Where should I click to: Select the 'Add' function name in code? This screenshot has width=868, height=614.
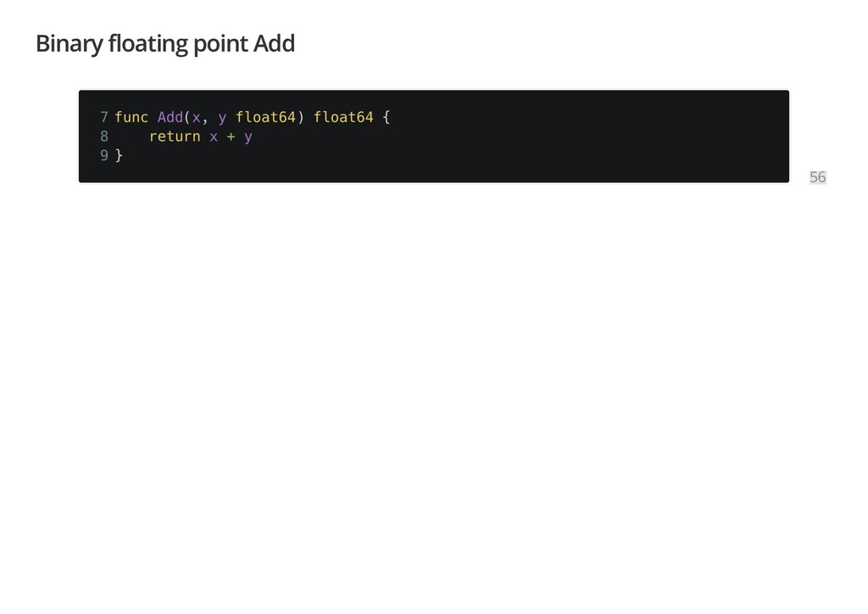click(170, 117)
